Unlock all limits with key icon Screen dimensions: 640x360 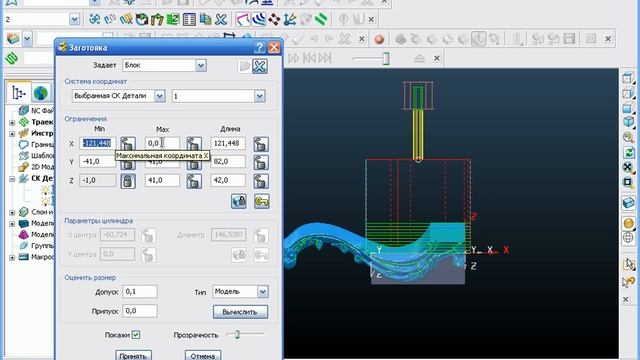pyautogui.click(x=262, y=201)
